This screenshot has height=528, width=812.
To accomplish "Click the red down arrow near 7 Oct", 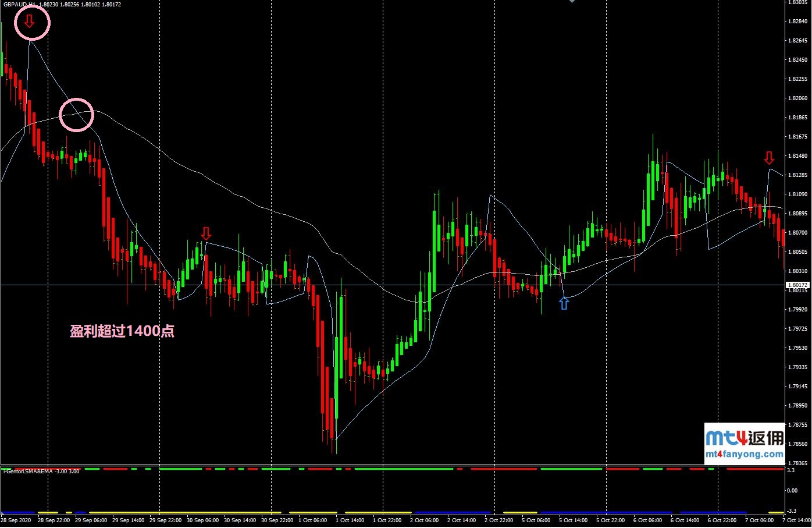I will pyautogui.click(x=769, y=158).
